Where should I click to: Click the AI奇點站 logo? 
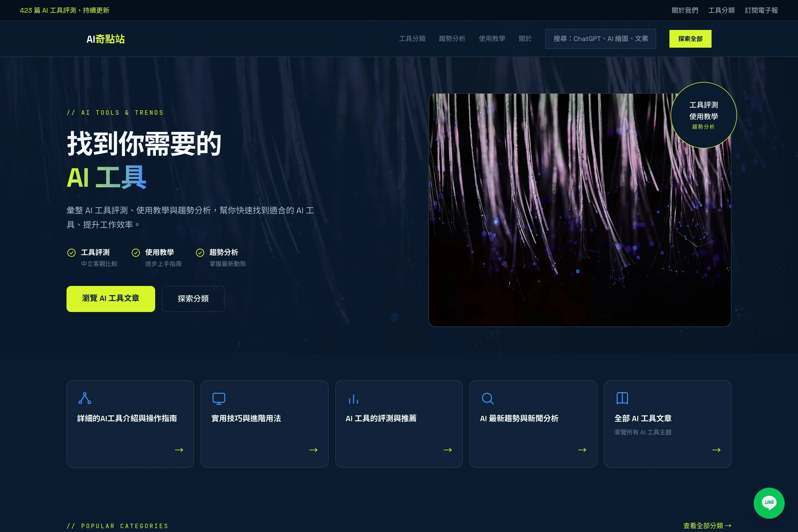click(x=106, y=39)
